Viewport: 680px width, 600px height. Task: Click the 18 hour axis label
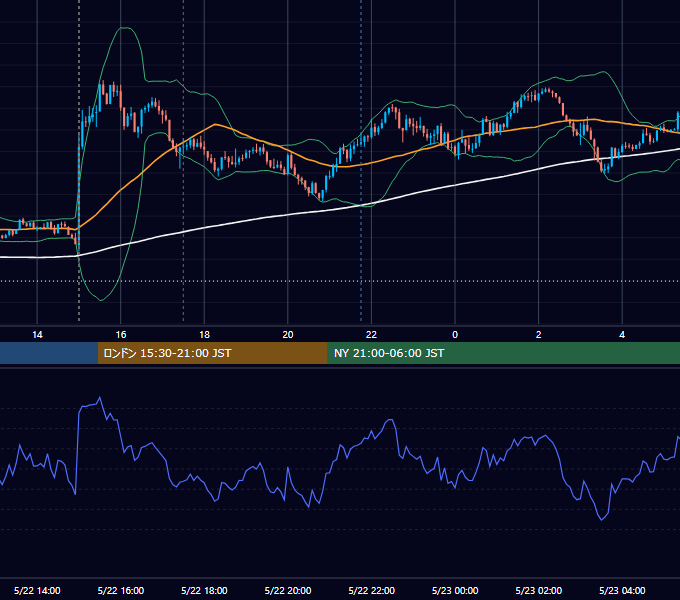(x=204, y=335)
